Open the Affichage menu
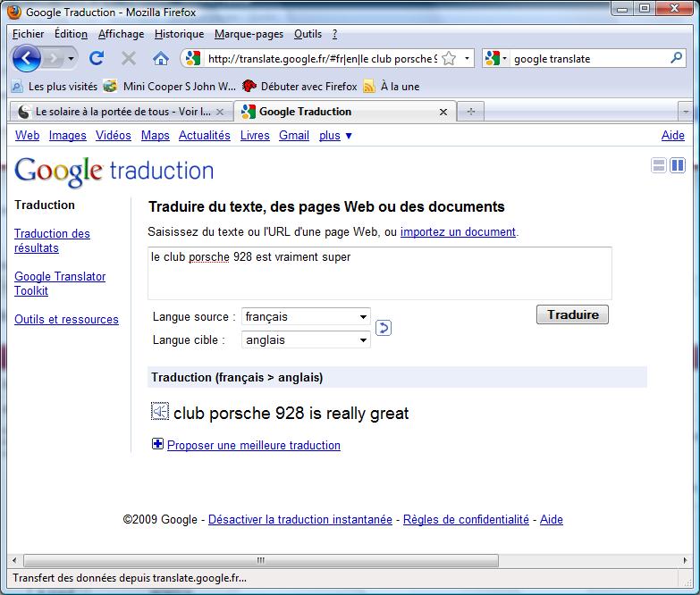This screenshot has height=595, width=700. point(121,34)
